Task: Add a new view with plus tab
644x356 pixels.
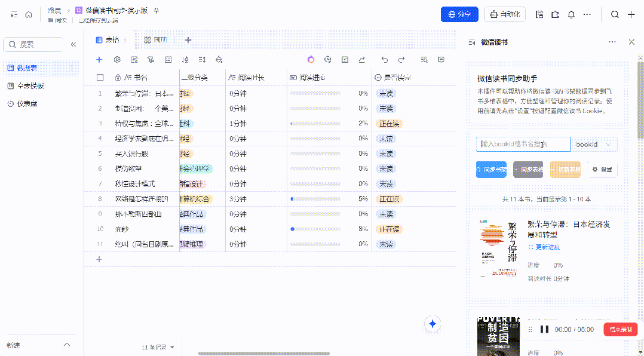Action: tap(188, 40)
